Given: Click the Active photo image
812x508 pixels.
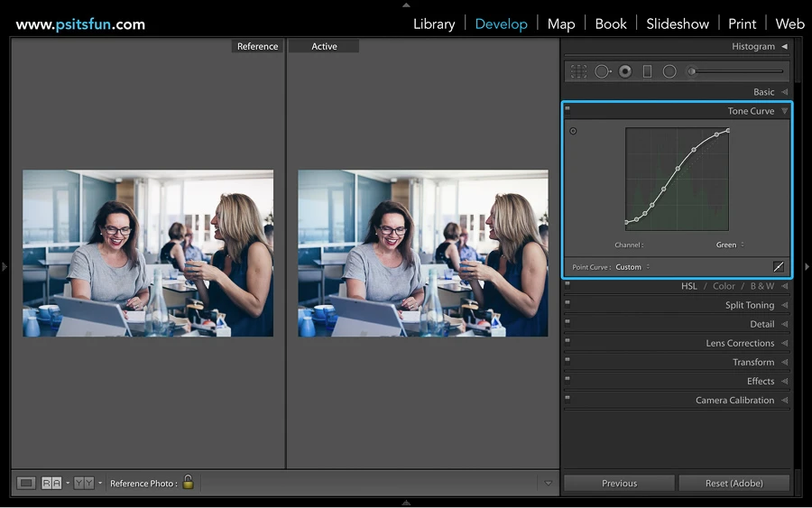Looking at the screenshot, I should pyautogui.click(x=423, y=254).
